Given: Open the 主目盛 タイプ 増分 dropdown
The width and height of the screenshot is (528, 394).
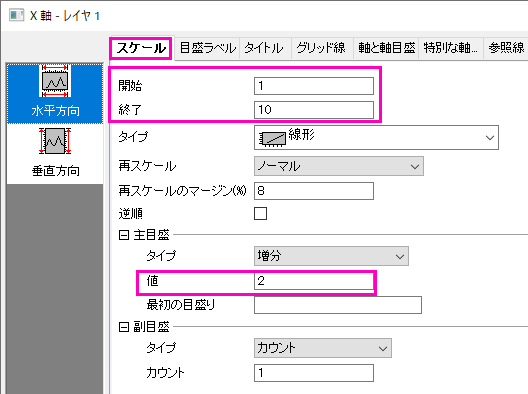Looking at the screenshot, I should pos(331,256).
